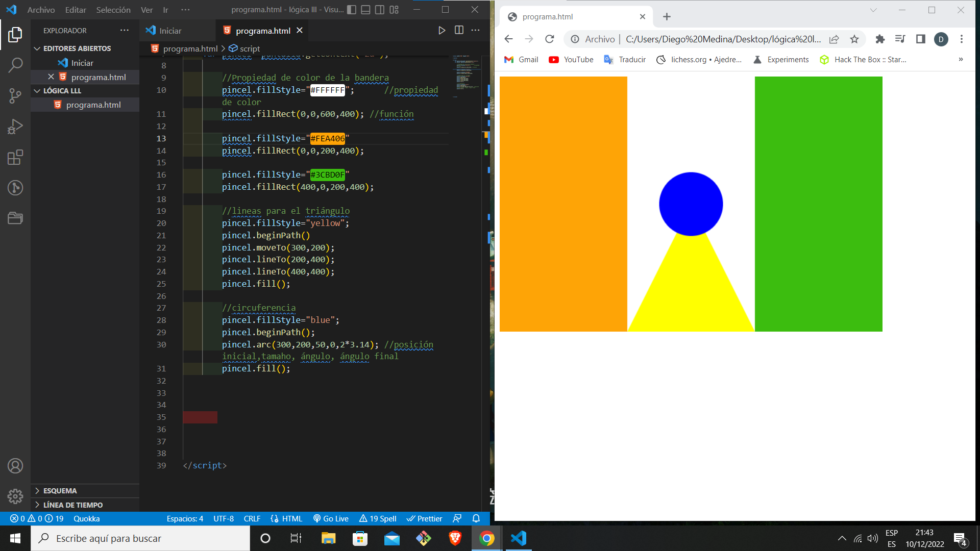
Task: Open the timeline clock icon in activity bar
Action: point(15,188)
